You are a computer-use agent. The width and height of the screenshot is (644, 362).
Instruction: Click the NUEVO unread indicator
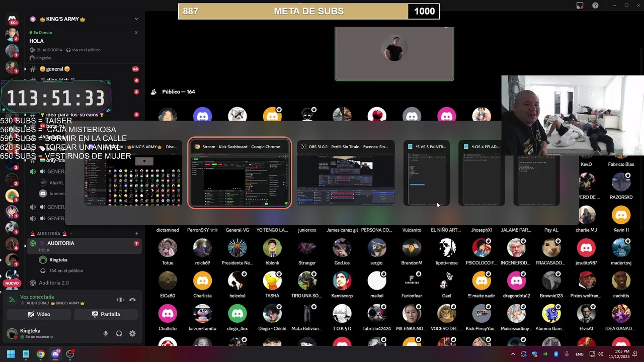pyautogui.click(x=12, y=283)
